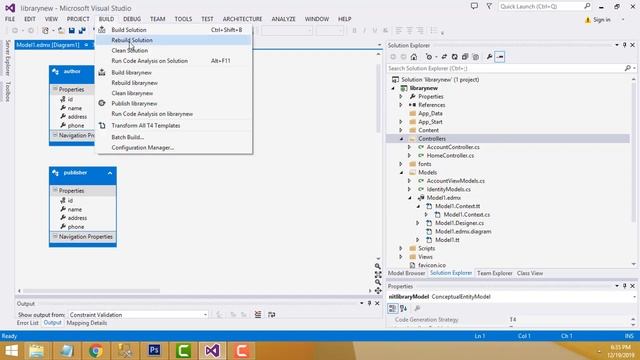Select Model1.Context.cs file
Viewport: 640px width, 360px height.
point(467,215)
